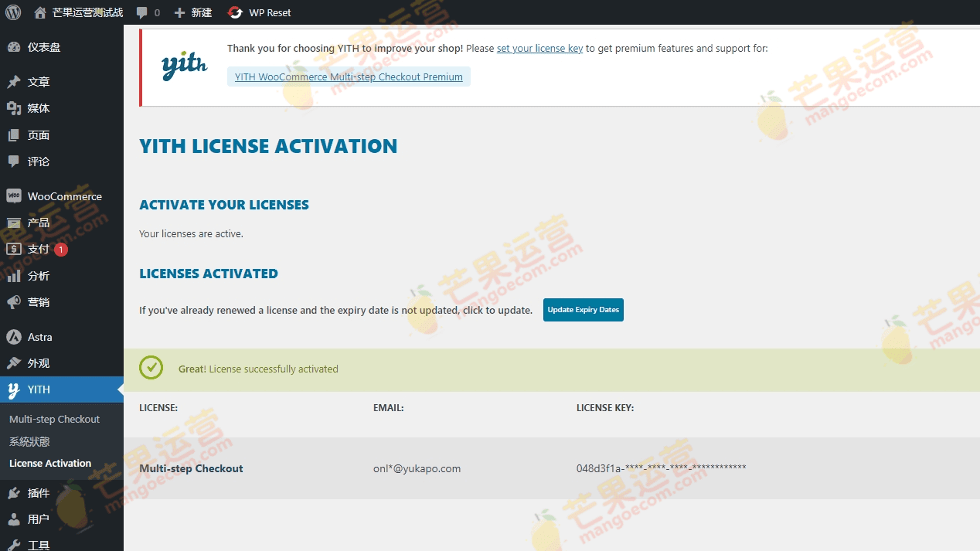Click the 芒果运营测试站 site name
This screenshot has width=980, height=551.
(x=87, y=12)
